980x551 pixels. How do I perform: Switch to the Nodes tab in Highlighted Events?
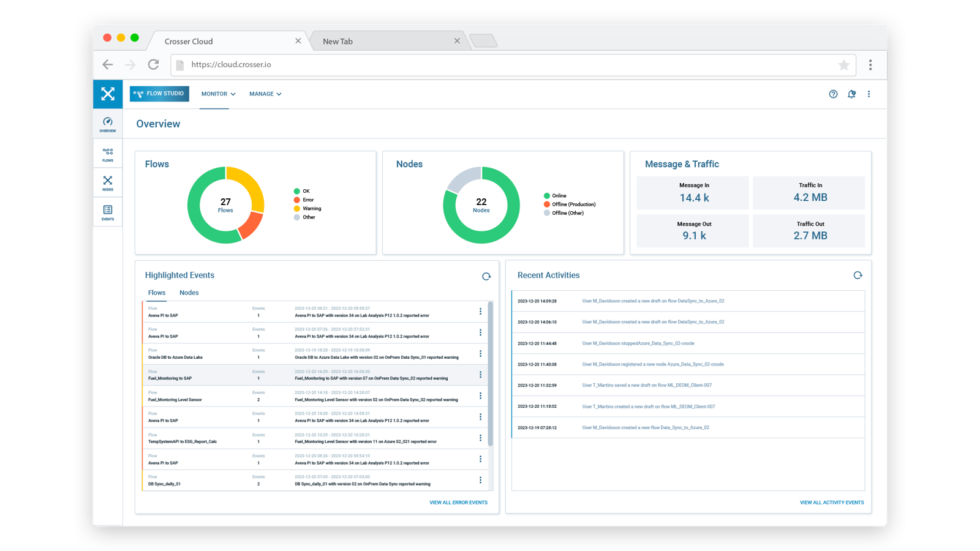[x=189, y=292]
